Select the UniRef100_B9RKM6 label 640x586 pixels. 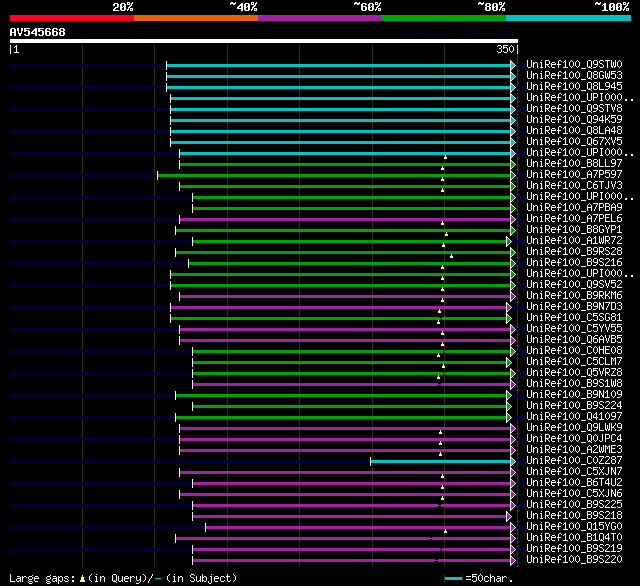(x=574, y=296)
